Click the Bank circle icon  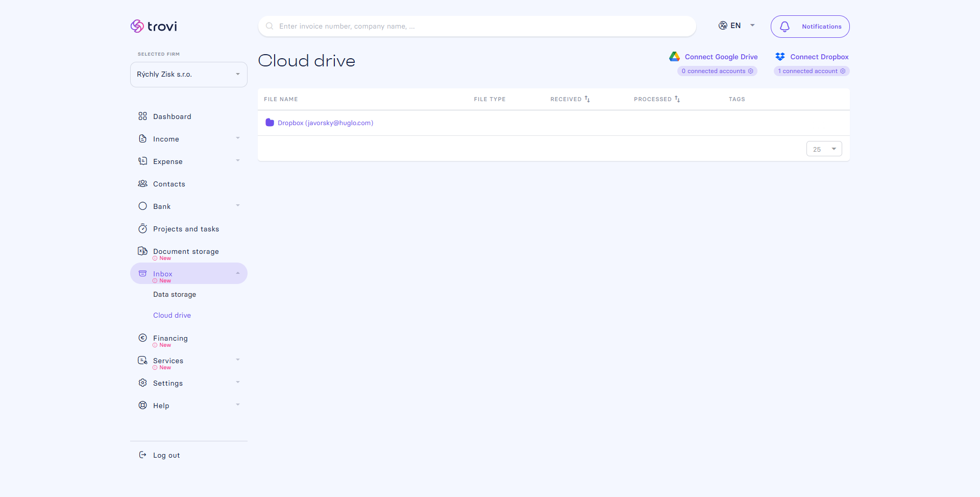[x=143, y=206]
